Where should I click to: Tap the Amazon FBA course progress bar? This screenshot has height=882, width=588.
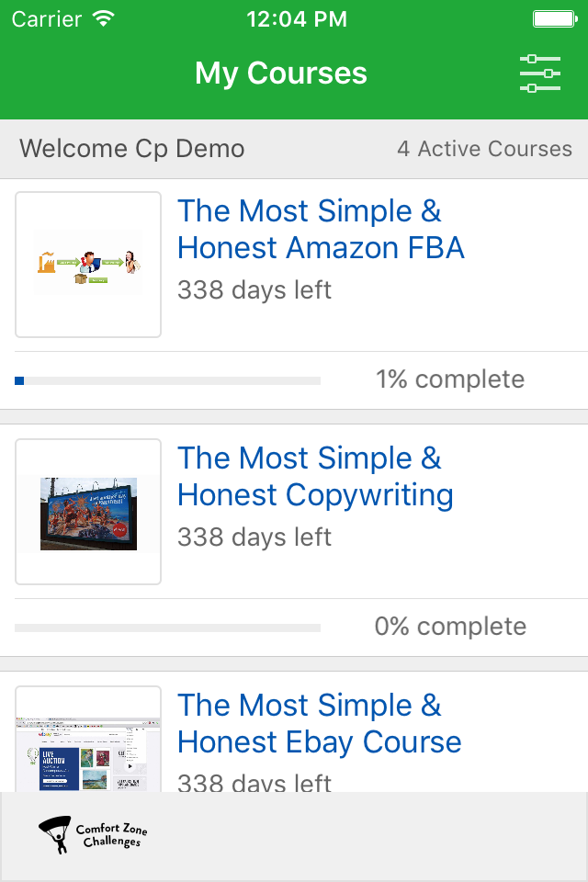(168, 380)
